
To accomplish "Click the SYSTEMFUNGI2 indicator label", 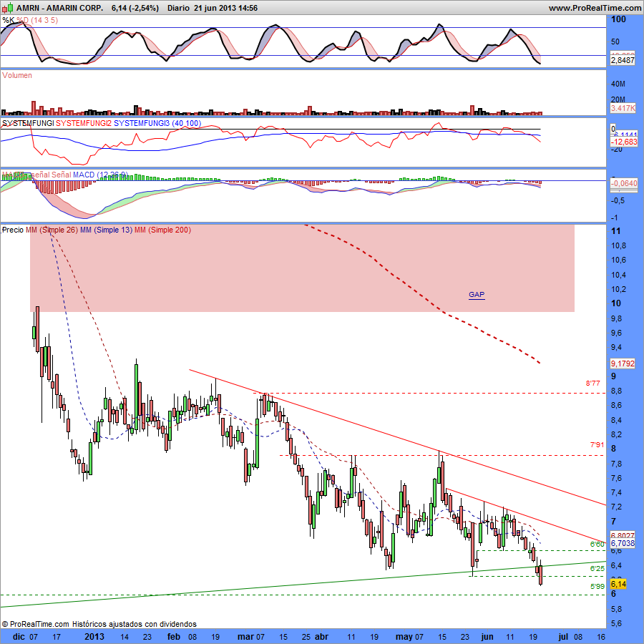I will pos(84,123).
